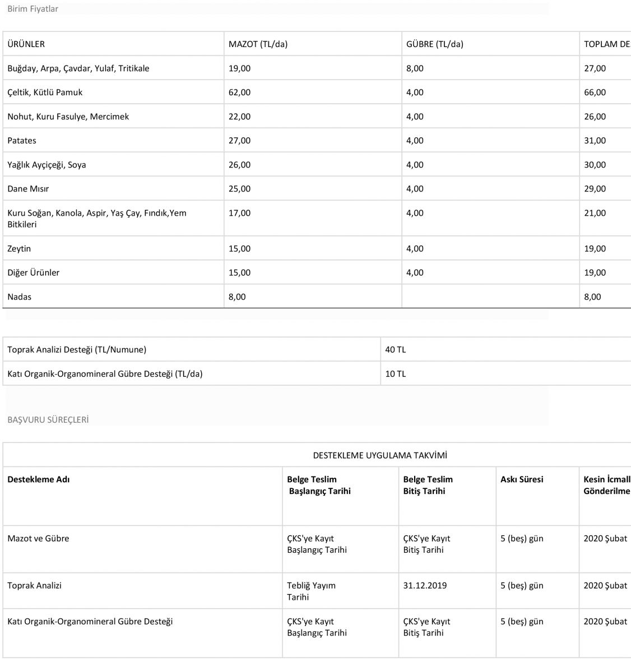Click the 62,00 mazot price value

(240, 92)
